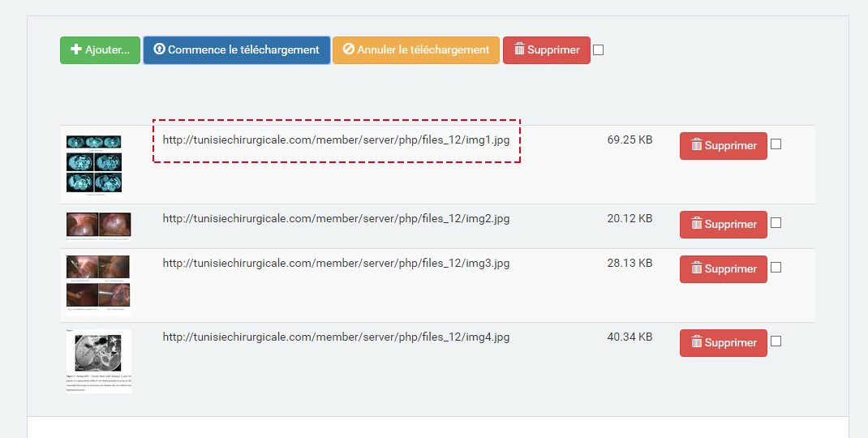868x438 pixels.
Task: Click the URL ending in files_12/img2.jpg
Action: click(x=336, y=219)
